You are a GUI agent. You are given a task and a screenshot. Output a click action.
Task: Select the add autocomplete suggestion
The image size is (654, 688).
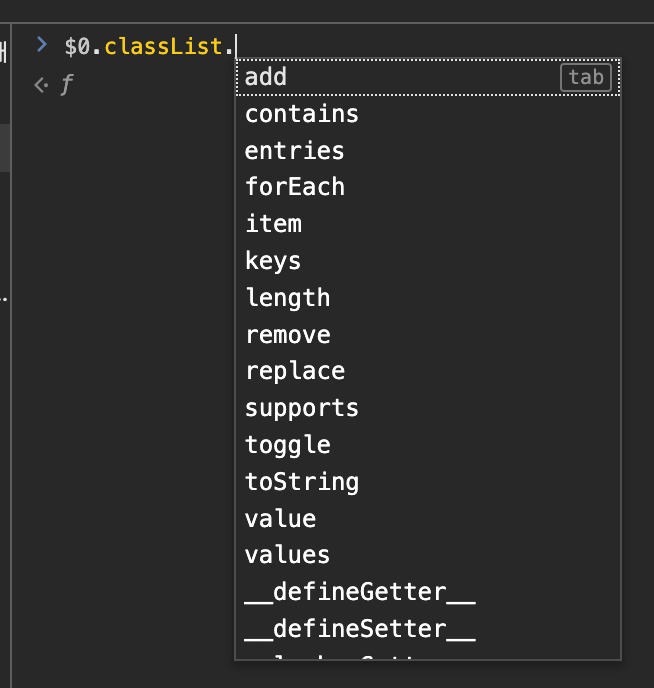coord(428,77)
